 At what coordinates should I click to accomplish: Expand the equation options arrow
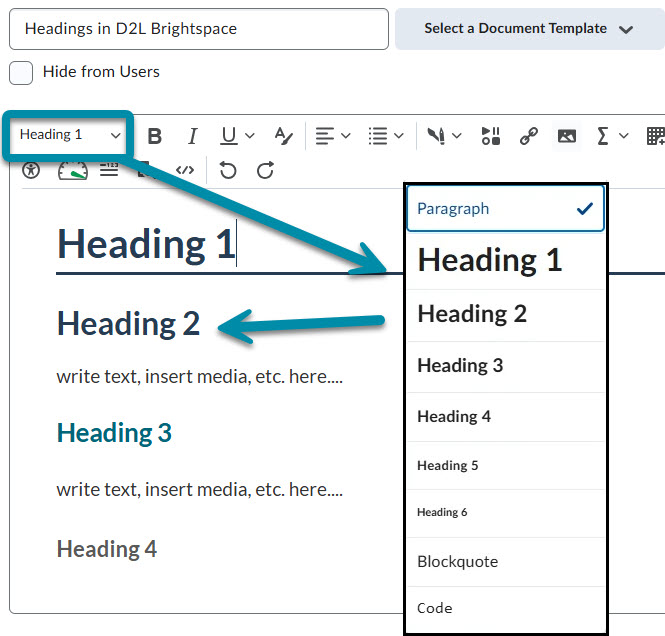[x=623, y=136]
